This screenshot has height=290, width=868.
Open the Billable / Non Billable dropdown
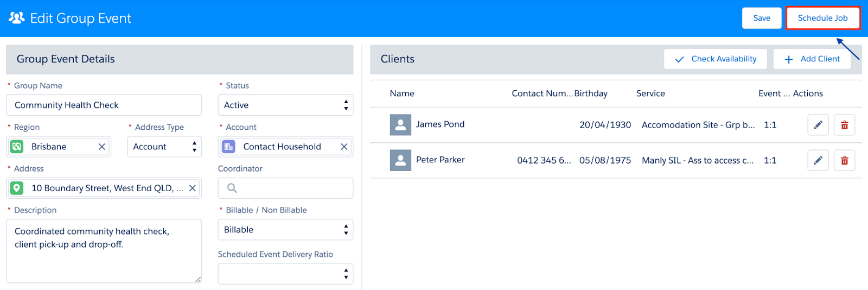tap(285, 230)
